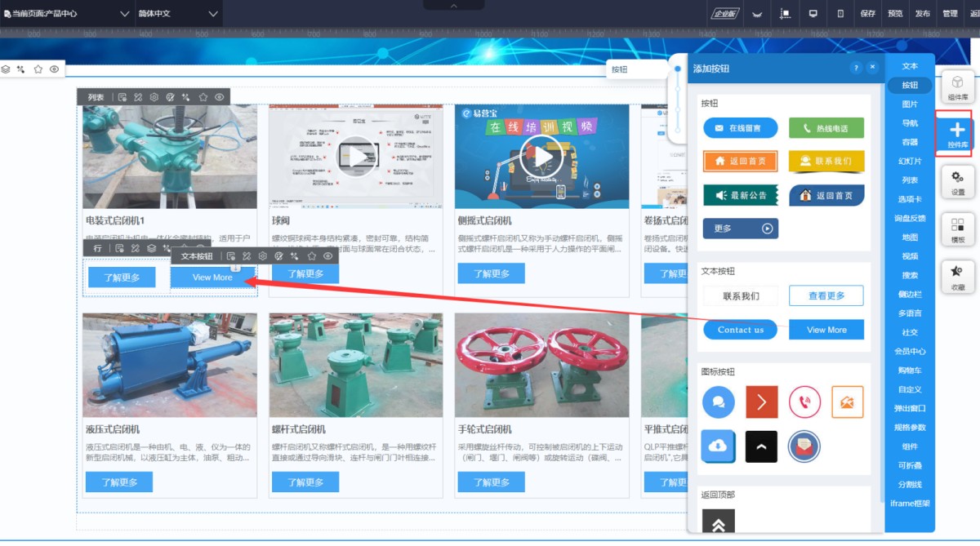The image size is (980, 546).
Task: Click the layers icon in 行 toolbar
Action: click(x=151, y=248)
